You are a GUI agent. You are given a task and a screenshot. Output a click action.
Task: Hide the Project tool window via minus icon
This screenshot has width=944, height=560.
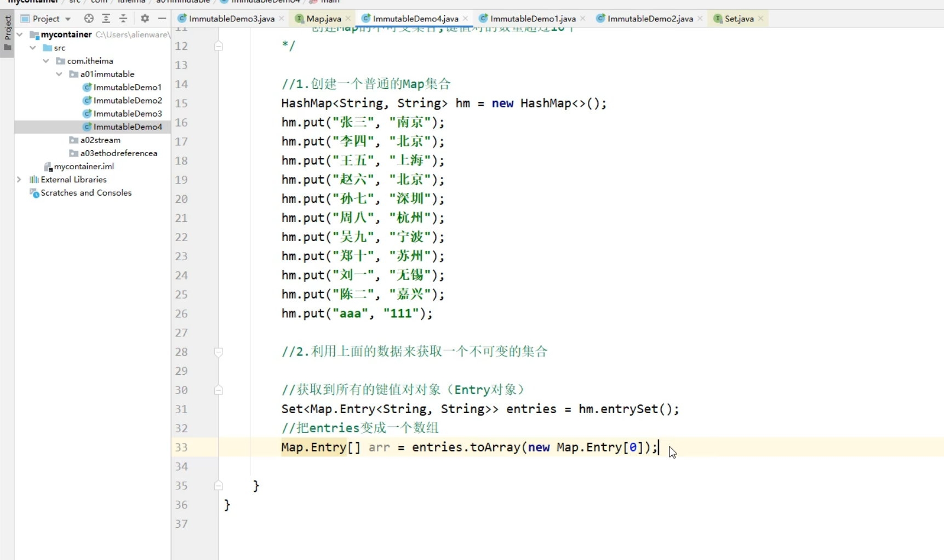click(162, 18)
